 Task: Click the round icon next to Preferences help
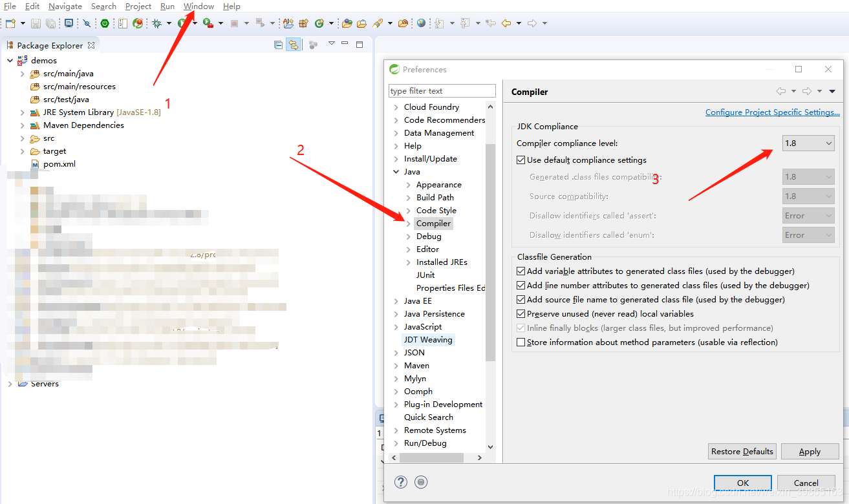[421, 481]
